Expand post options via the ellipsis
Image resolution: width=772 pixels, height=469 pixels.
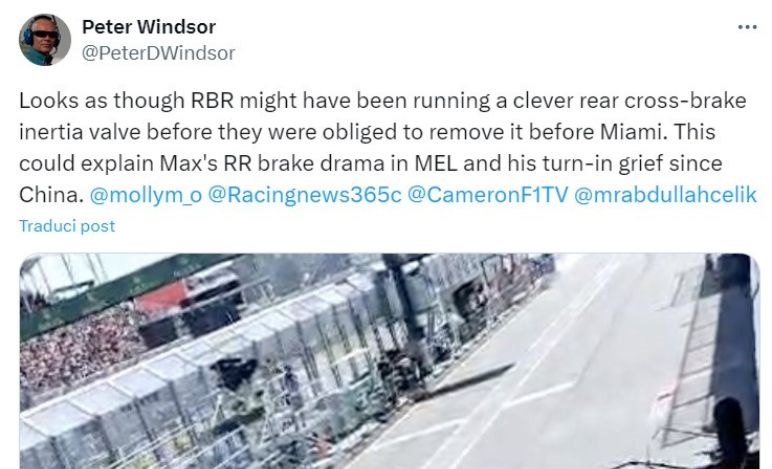coord(747,27)
